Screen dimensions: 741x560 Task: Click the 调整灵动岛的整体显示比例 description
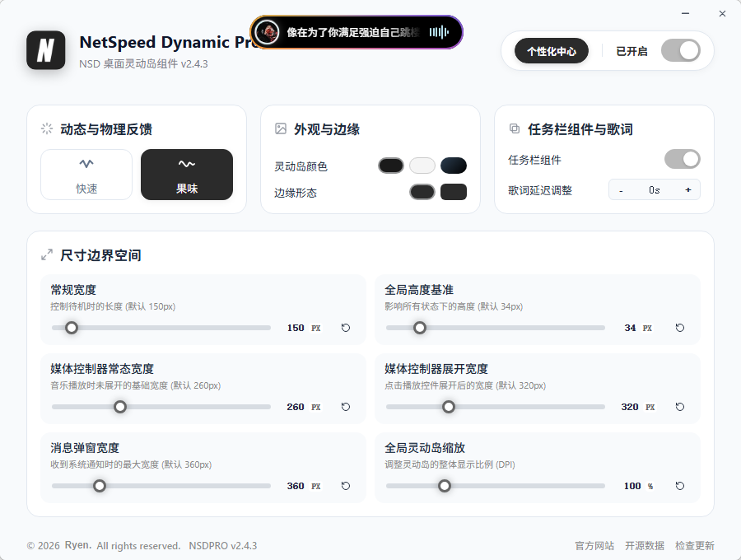[x=450, y=464]
